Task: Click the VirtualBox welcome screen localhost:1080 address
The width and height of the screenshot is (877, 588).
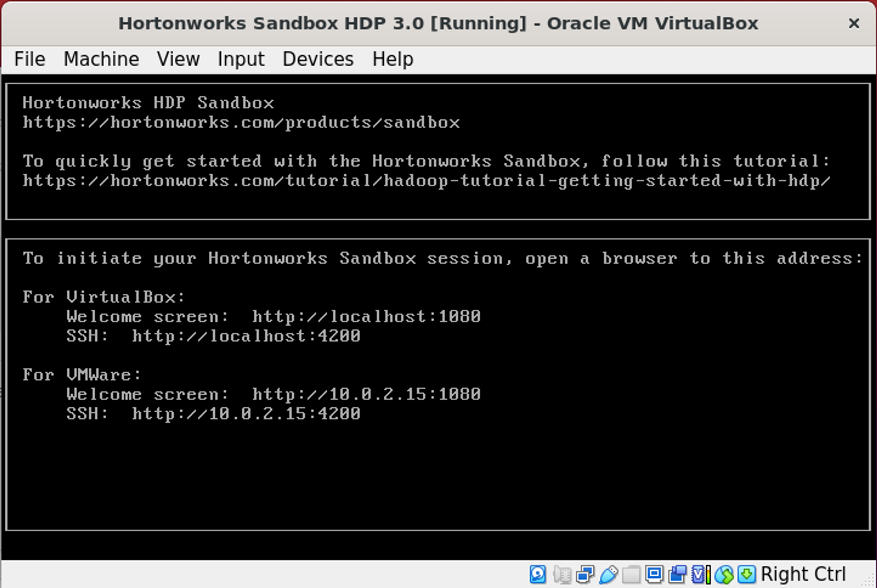Action: tap(367, 316)
